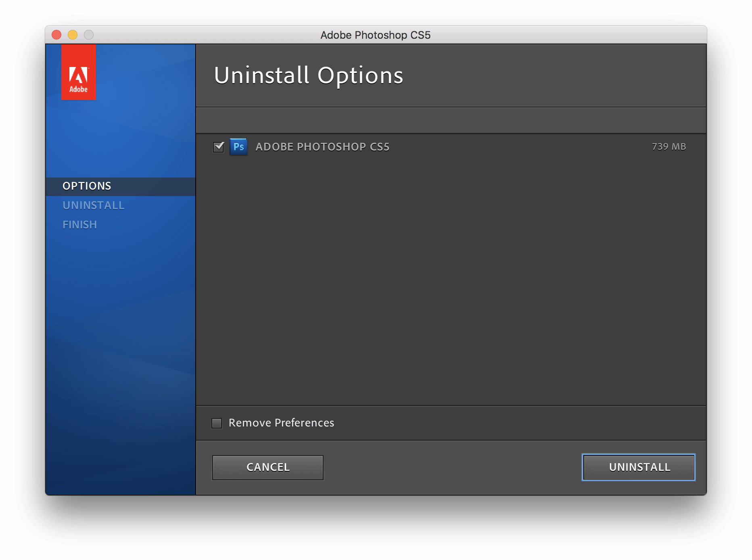The image size is (752, 560).
Task: Click the ADOBE PHOTOSHOP CS5 product label
Action: pos(322,147)
